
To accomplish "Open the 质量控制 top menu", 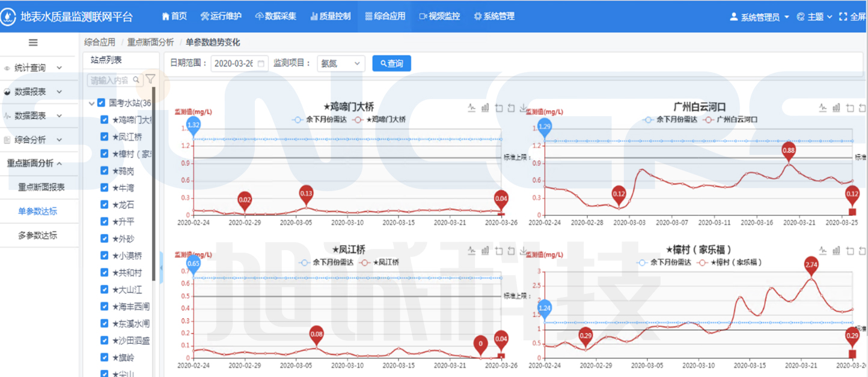I will [330, 16].
